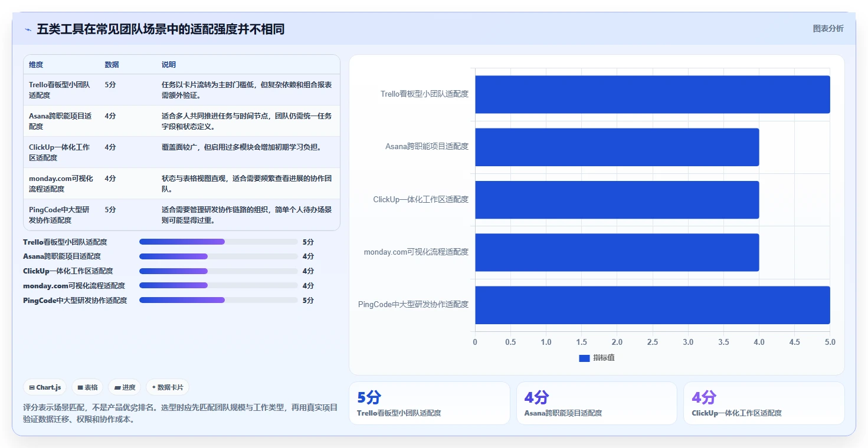The height and width of the screenshot is (448, 868).
Task: Open the ClickUp 4分 data card
Action: click(764, 403)
